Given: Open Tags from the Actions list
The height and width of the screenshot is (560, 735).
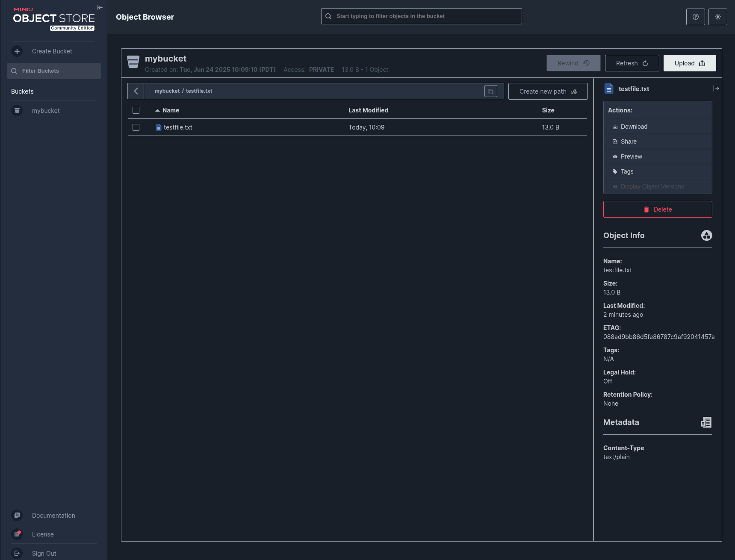Looking at the screenshot, I should click(x=658, y=171).
